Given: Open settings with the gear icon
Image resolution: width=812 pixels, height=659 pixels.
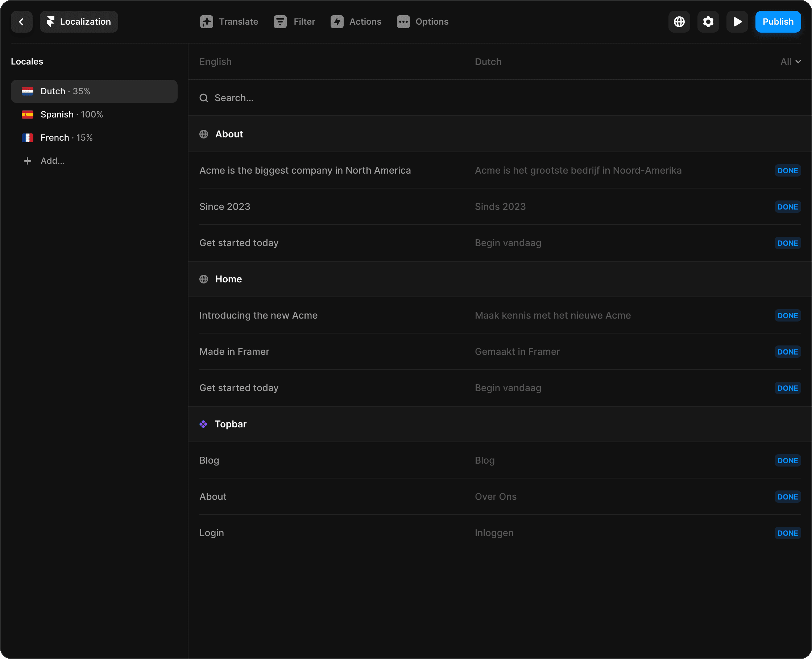Looking at the screenshot, I should [x=708, y=22].
